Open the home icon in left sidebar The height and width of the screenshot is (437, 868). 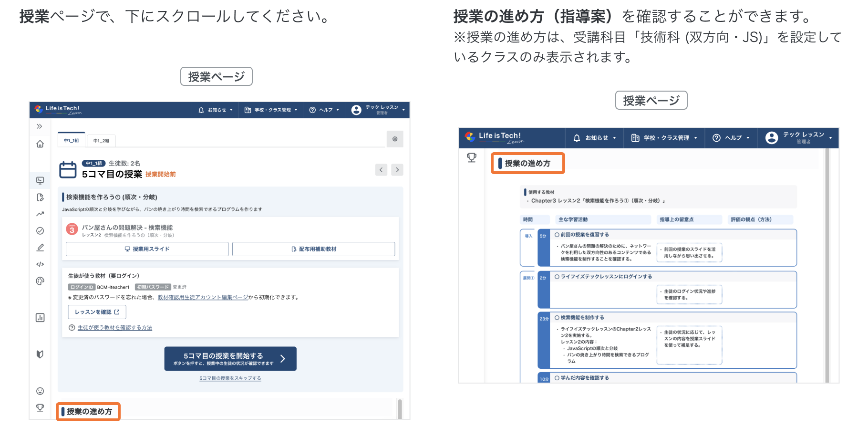click(40, 144)
